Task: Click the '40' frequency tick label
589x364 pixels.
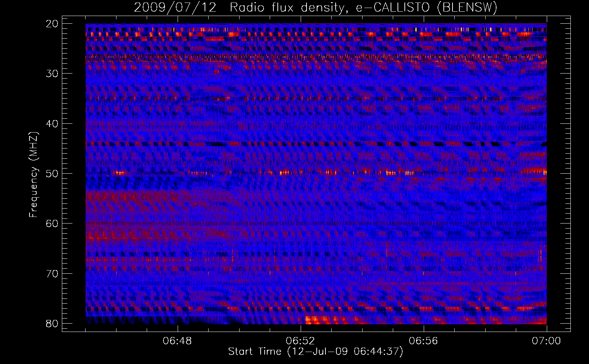Action: tap(52, 124)
